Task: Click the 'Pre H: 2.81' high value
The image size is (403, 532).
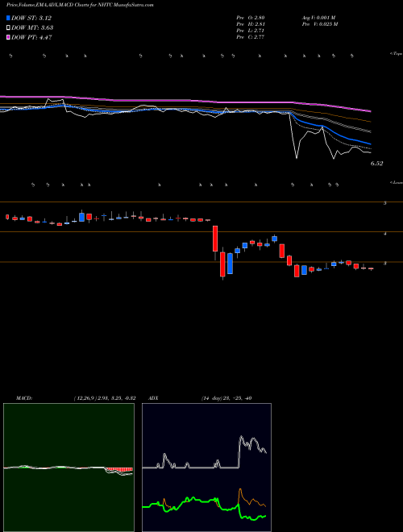Action: click(251, 24)
